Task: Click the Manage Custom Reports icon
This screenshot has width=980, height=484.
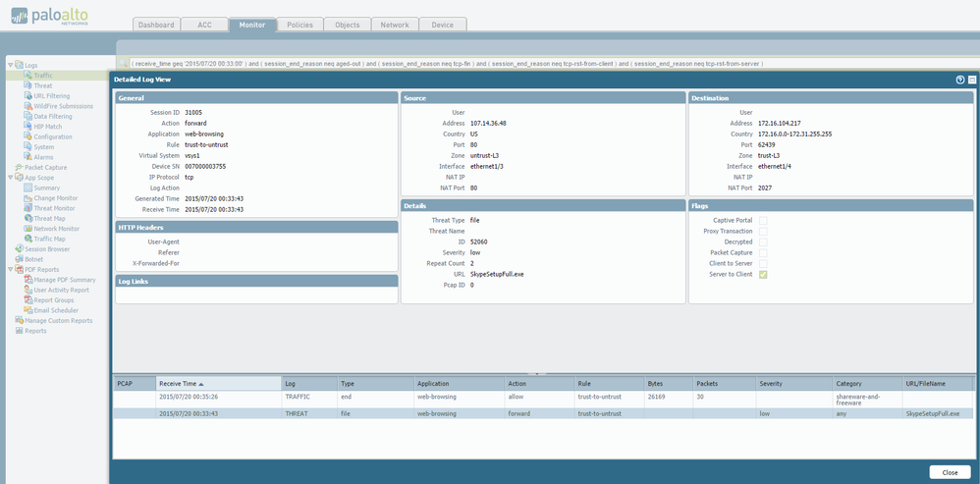Action: (20, 320)
